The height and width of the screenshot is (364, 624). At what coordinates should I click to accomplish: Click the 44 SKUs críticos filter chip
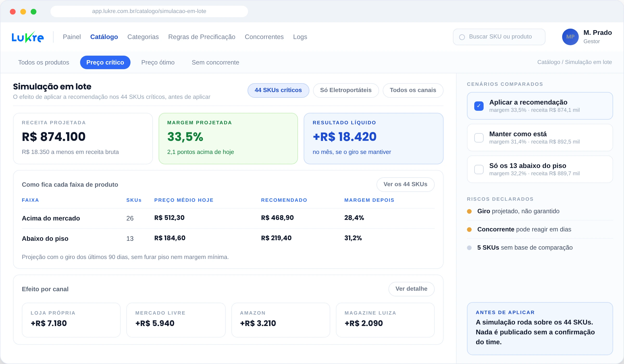[278, 90]
